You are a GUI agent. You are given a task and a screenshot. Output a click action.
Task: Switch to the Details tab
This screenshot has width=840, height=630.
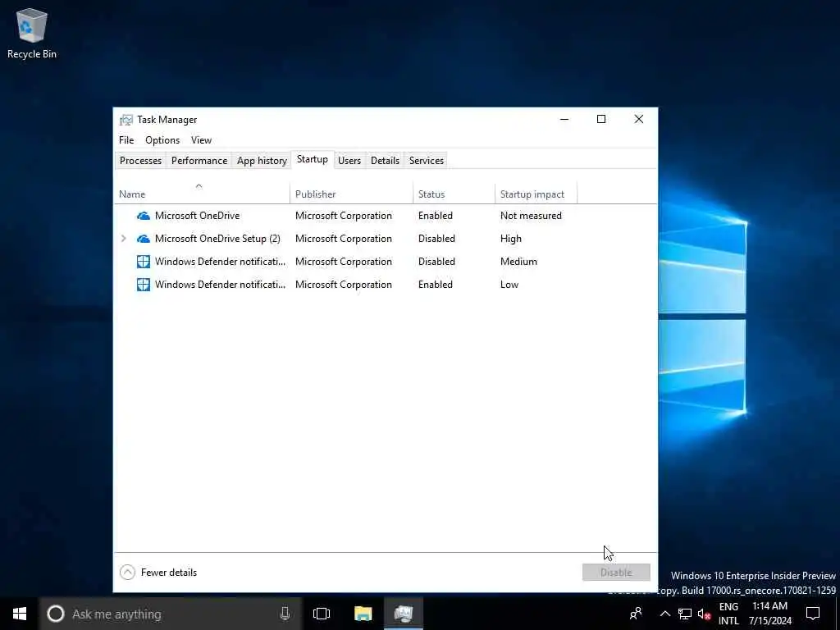point(385,161)
